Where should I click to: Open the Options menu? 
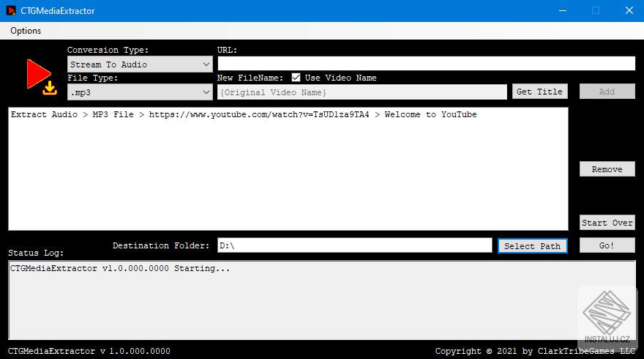pos(26,31)
